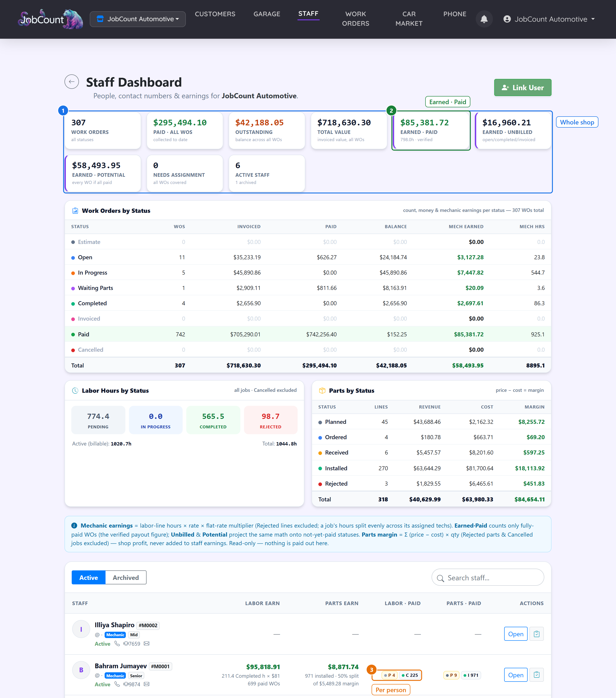Click the In Progress status row
Screen dimensions: 616x698
point(308,273)
